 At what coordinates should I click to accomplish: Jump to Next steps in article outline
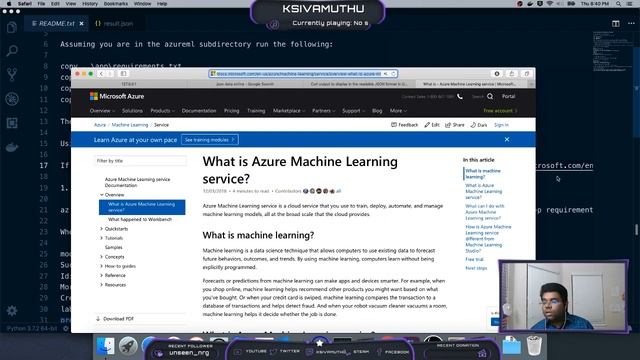[x=476, y=268]
